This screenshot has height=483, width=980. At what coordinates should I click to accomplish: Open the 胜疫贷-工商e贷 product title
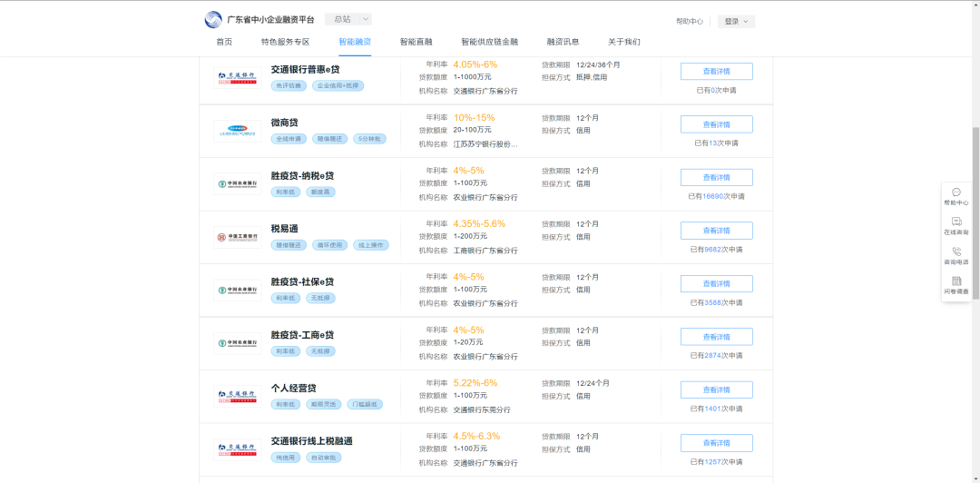point(302,335)
